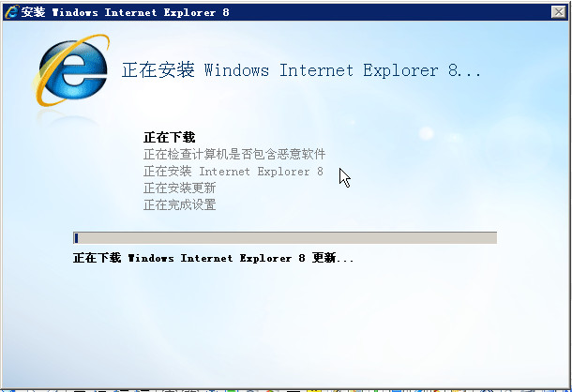The width and height of the screenshot is (572, 392).
Task: Click the middle of the download progress bar
Action: click(285, 237)
